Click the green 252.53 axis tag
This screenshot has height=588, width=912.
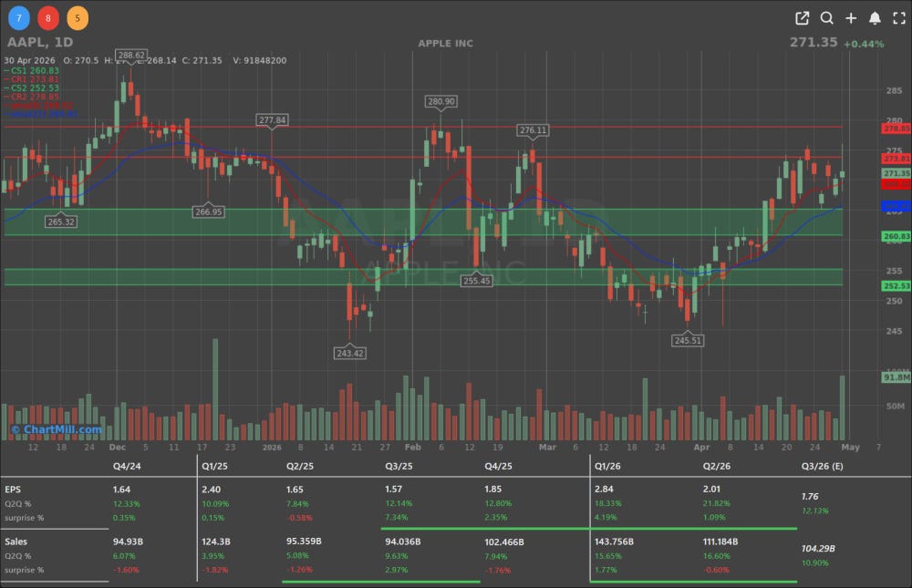coord(896,285)
